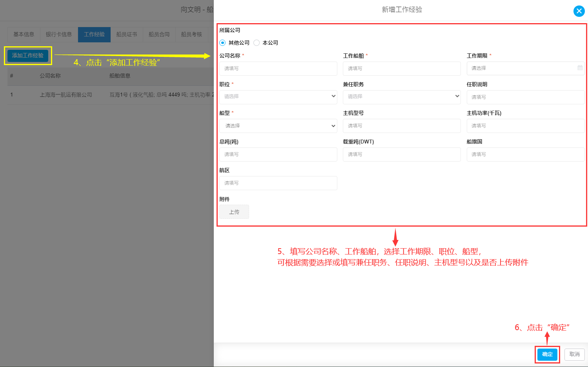Switch to 船员合同 tab
Viewport: 588px width, 367px height.
(159, 35)
